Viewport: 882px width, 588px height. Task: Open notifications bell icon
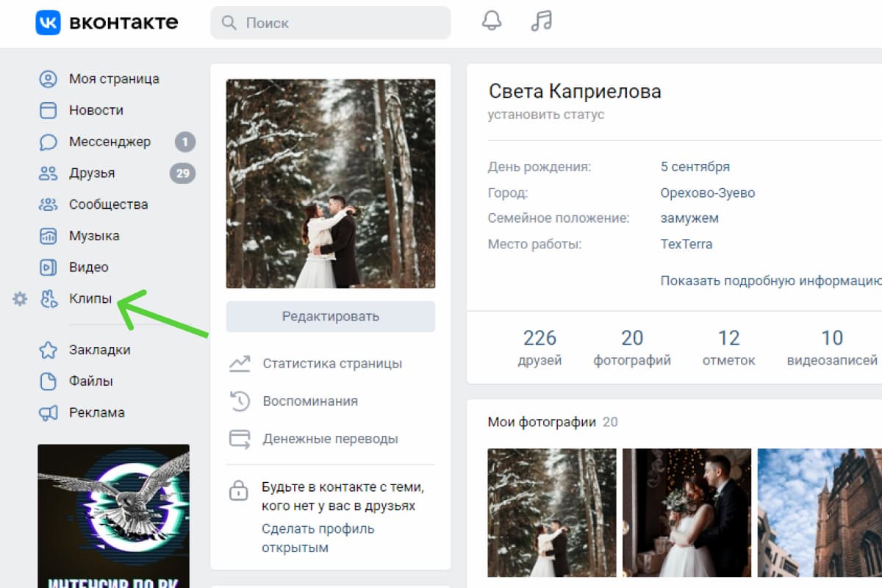(x=491, y=21)
